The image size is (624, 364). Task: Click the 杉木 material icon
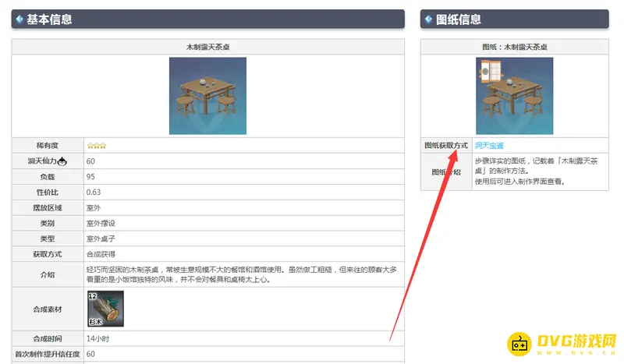click(x=105, y=309)
